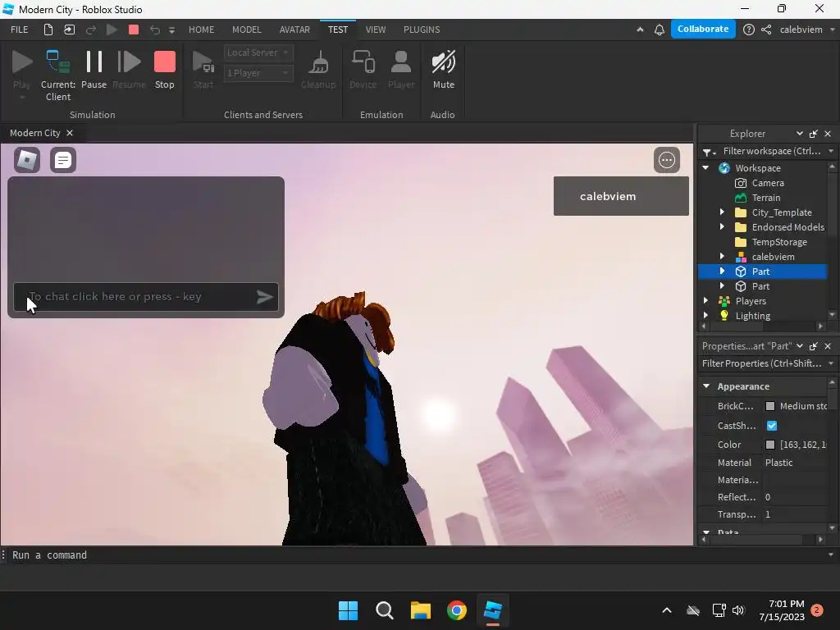The height and width of the screenshot is (630, 840).
Task: Click the Transparency value field
Action: [795, 514]
